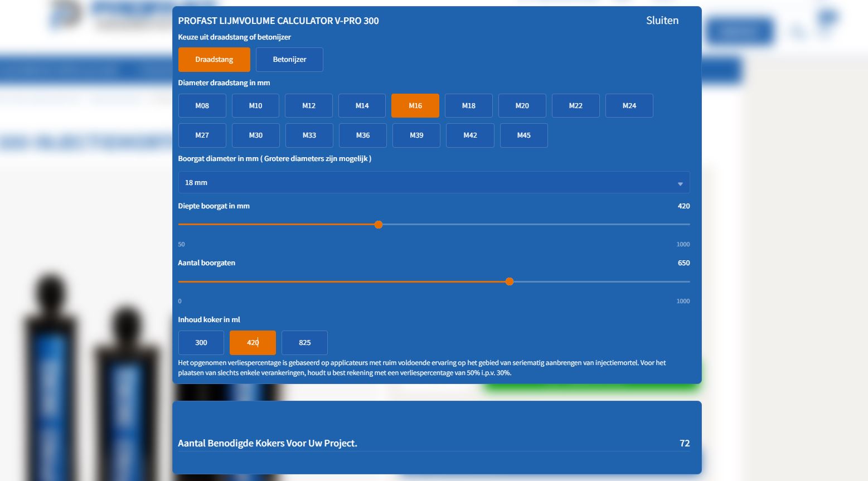
Task: Choose diameter M12
Action: coord(309,106)
